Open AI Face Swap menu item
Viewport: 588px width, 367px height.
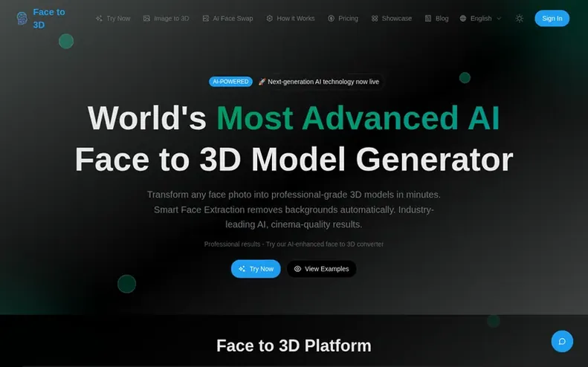[x=228, y=19]
